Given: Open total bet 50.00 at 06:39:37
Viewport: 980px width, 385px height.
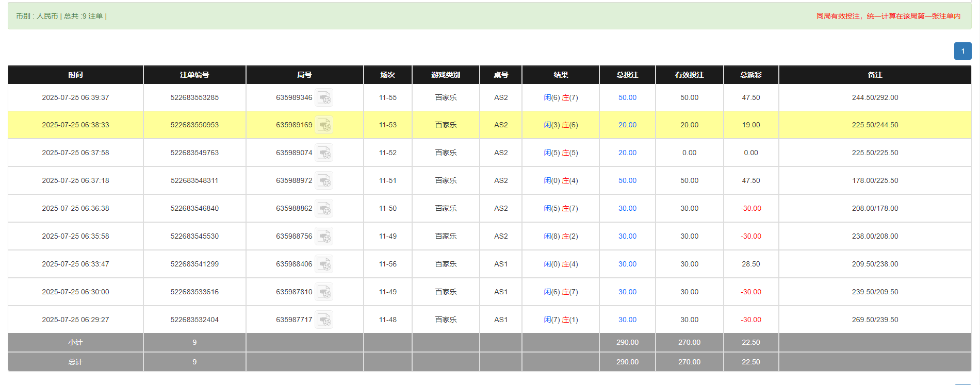Looking at the screenshot, I should point(627,97).
